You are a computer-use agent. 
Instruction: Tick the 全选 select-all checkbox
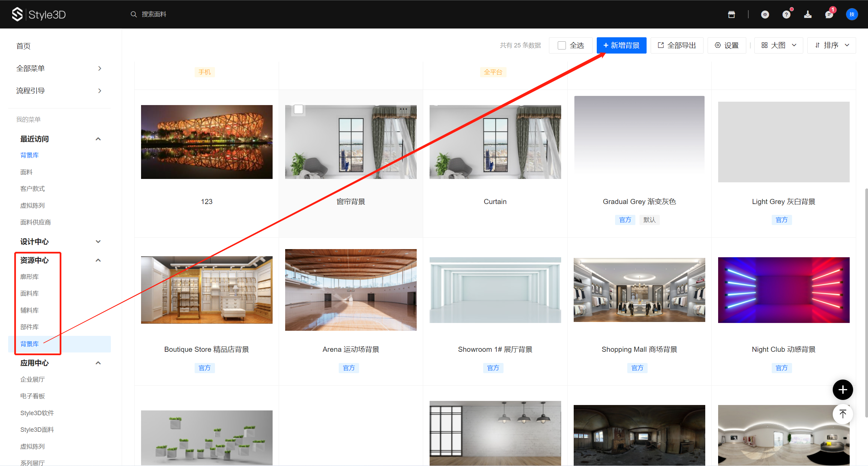(x=562, y=45)
